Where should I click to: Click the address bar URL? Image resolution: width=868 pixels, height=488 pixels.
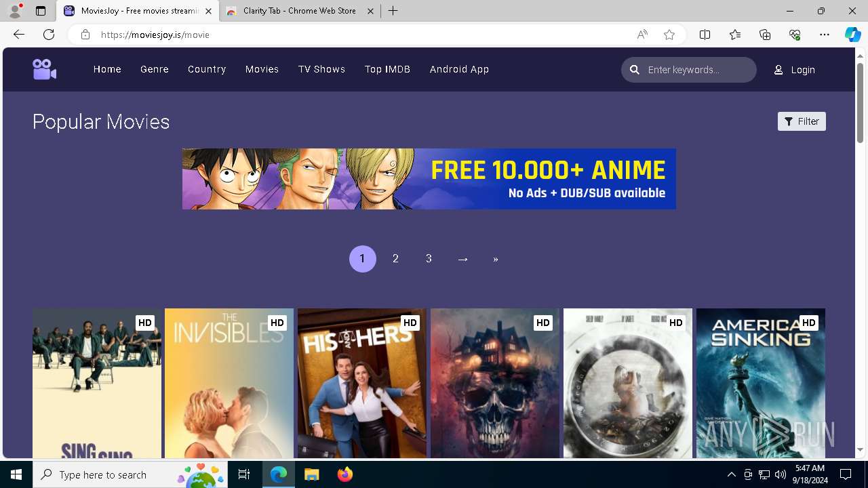click(x=155, y=35)
